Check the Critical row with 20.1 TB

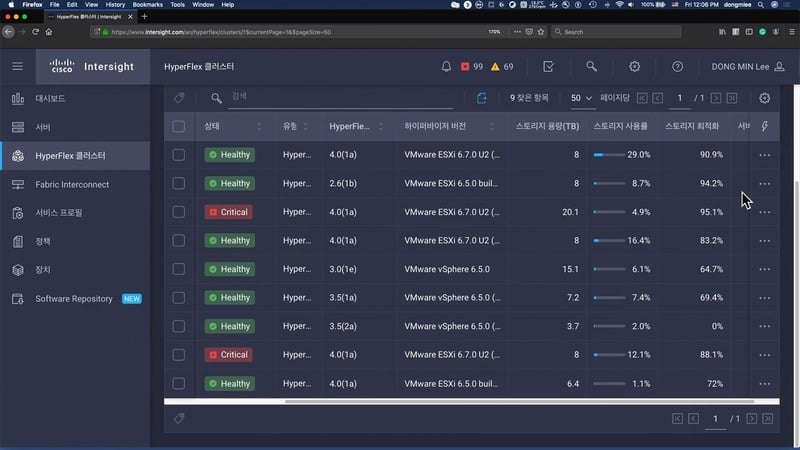coord(179,212)
